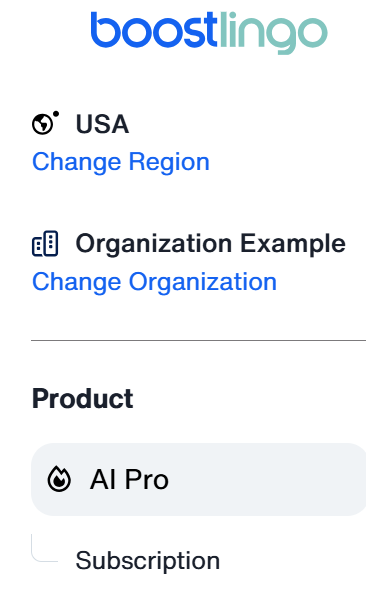Click the USA region label

tap(102, 124)
